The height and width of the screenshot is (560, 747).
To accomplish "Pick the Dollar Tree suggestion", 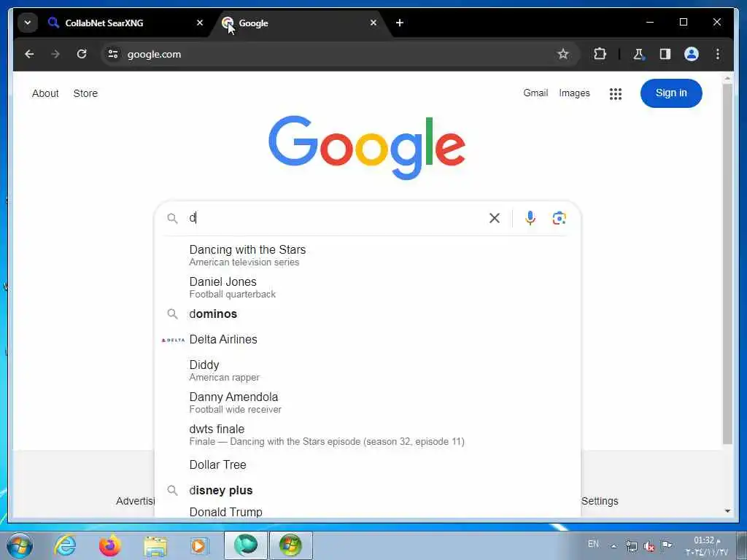I will tap(368, 464).
